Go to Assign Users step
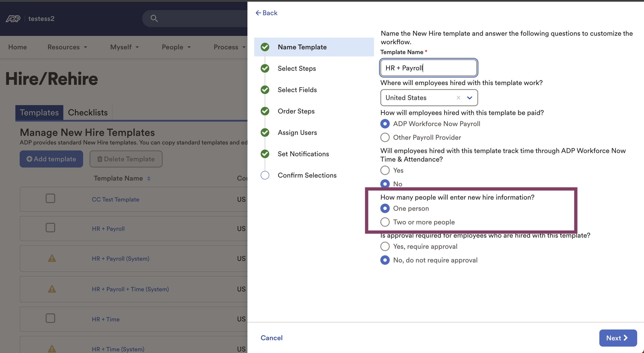Screen dimensions: 644x353 point(297,132)
